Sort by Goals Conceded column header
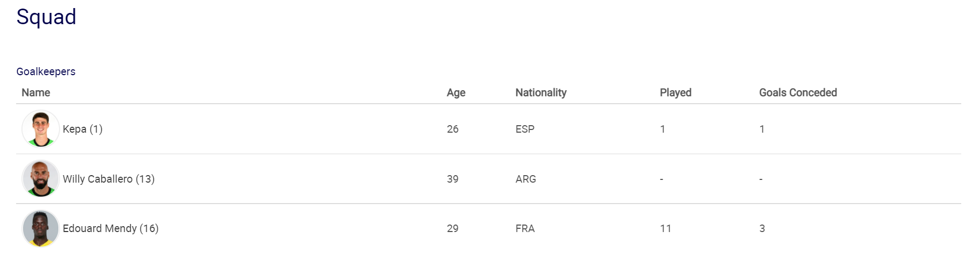Image resolution: width=980 pixels, height=253 pixels. click(x=798, y=92)
